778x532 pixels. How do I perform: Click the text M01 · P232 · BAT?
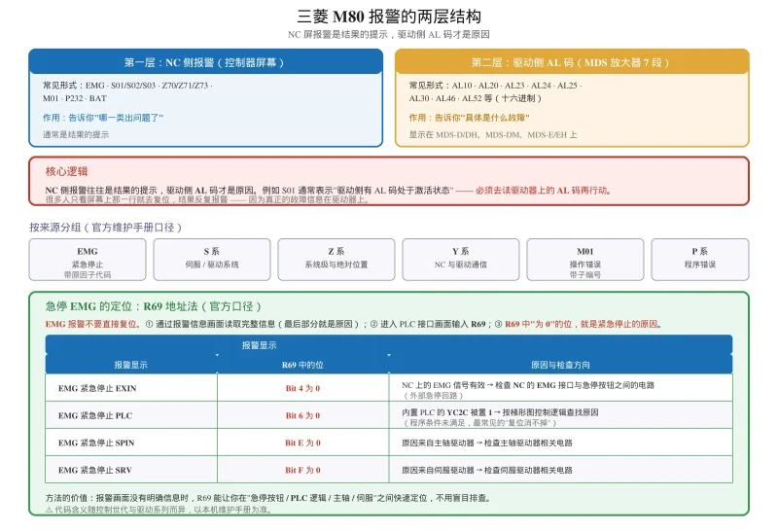tap(75, 98)
